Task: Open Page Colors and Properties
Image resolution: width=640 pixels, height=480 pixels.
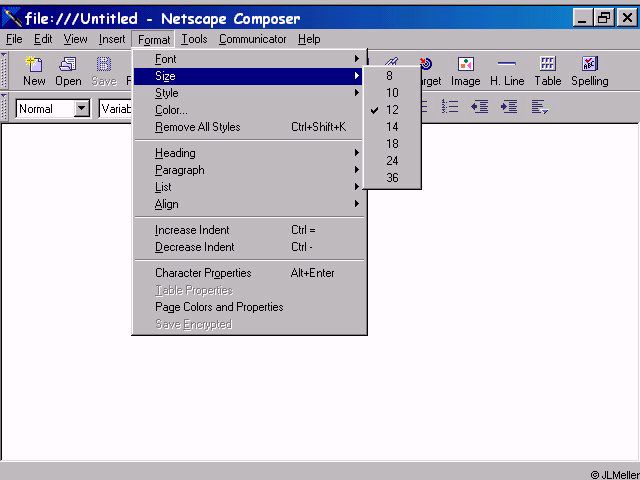Action: click(248, 307)
